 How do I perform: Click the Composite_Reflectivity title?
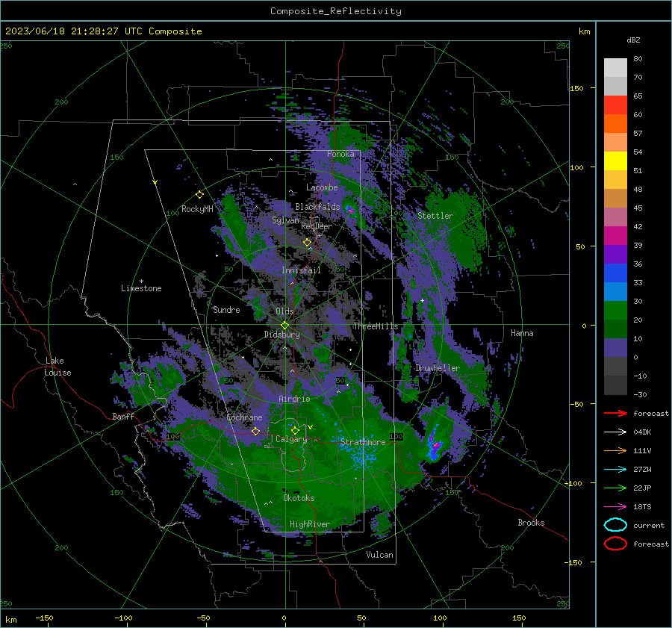point(336,11)
